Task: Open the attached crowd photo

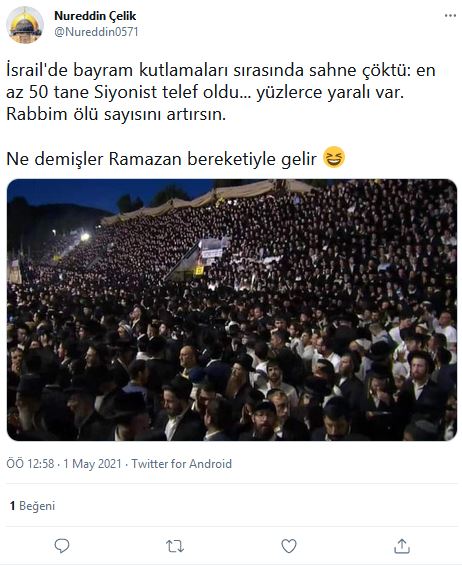Action: (232, 310)
